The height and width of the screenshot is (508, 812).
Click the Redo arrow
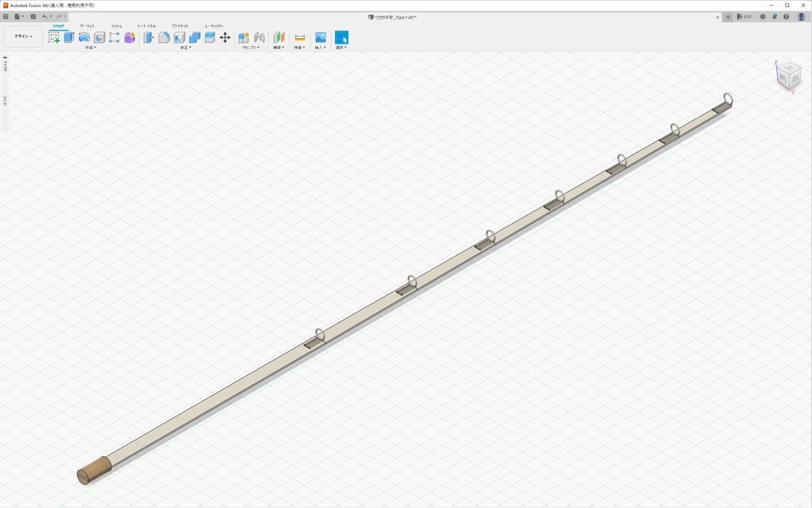58,17
